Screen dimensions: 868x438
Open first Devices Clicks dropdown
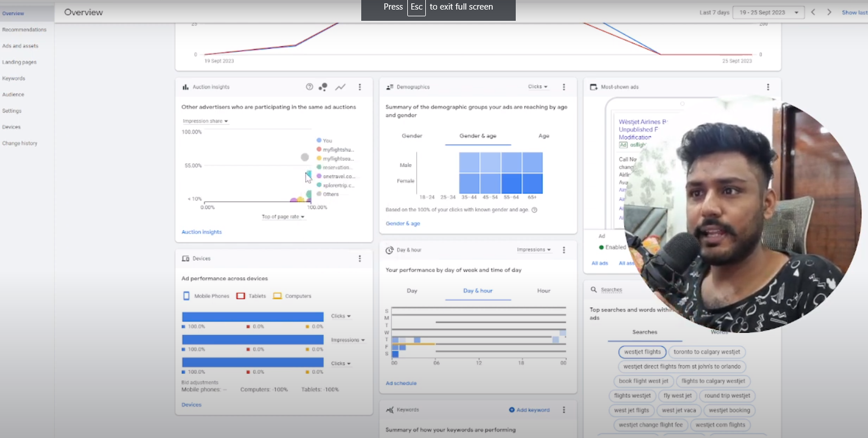(x=341, y=316)
